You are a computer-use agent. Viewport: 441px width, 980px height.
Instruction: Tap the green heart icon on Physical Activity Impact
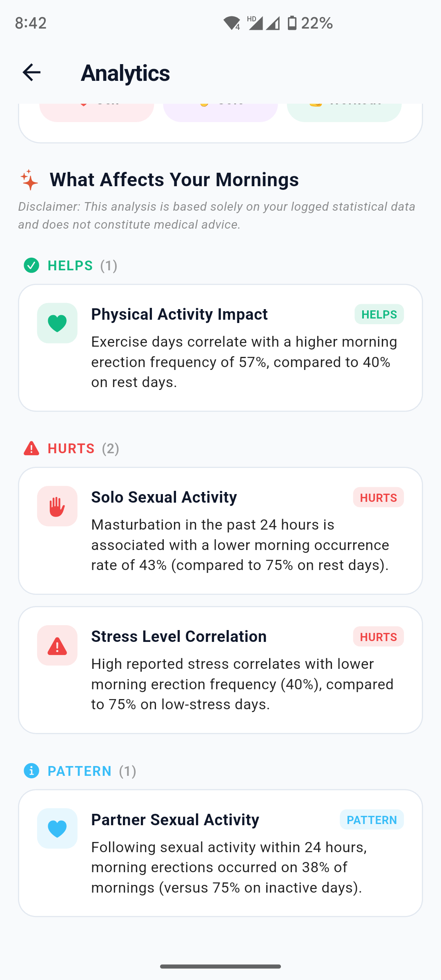(x=57, y=323)
